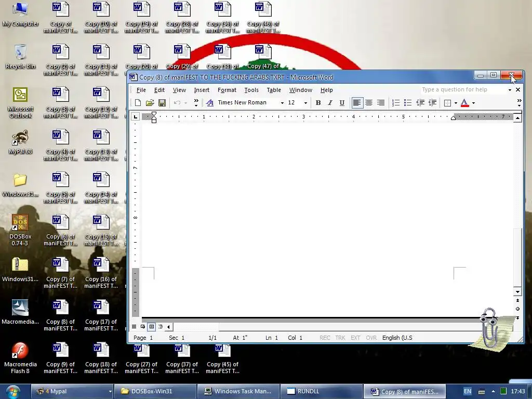Apply bulleted list formatting
The height and width of the screenshot is (399, 532).
(x=408, y=103)
